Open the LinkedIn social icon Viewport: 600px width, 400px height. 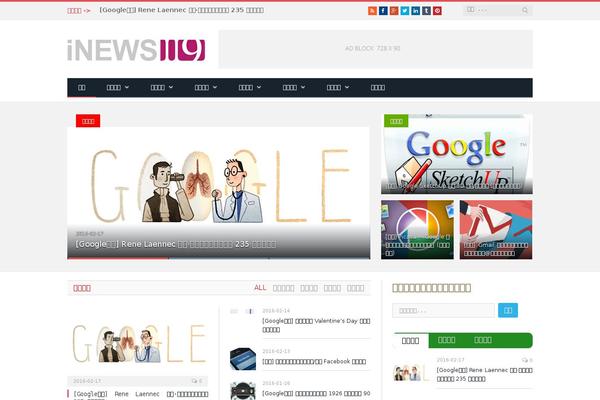[x=416, y=11]
